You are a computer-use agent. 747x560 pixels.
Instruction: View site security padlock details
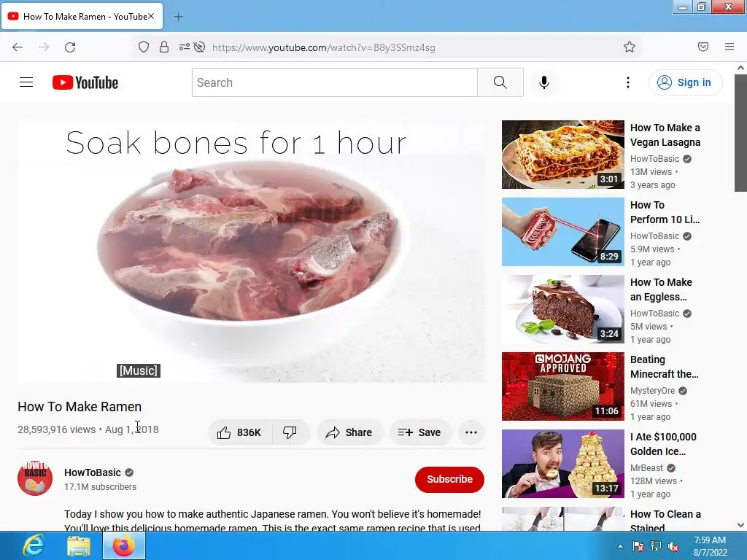(x=164, y=47)
